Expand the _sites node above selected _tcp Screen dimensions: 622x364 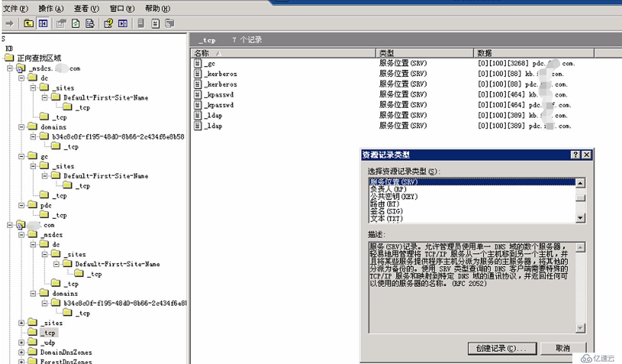click(x=21, y=323)
